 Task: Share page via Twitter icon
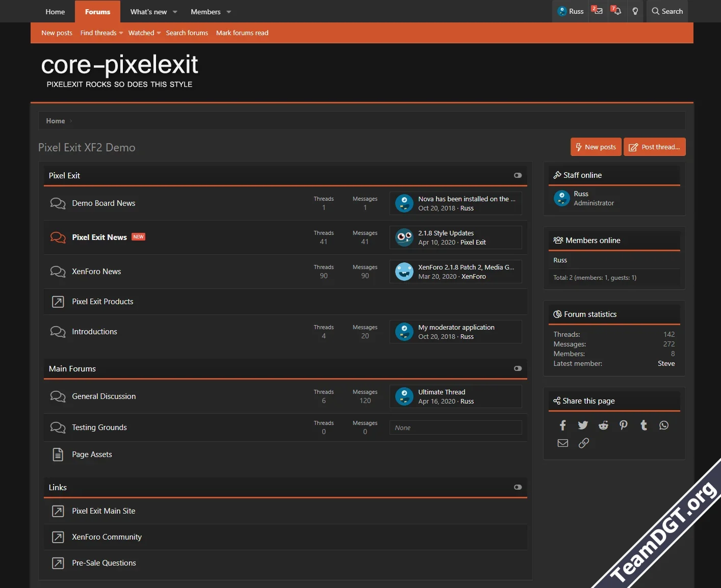(583, 425)
